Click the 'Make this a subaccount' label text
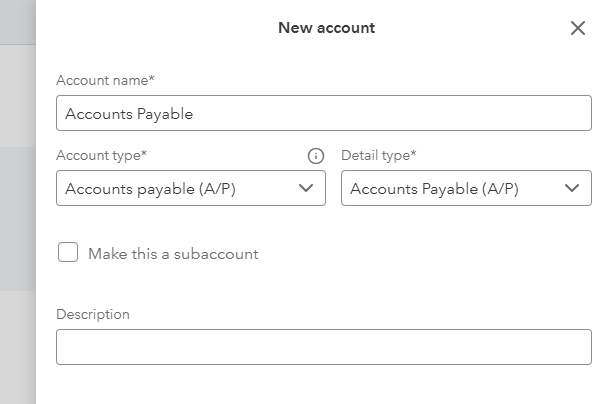 pyautogui.click(x=173, y=254)
